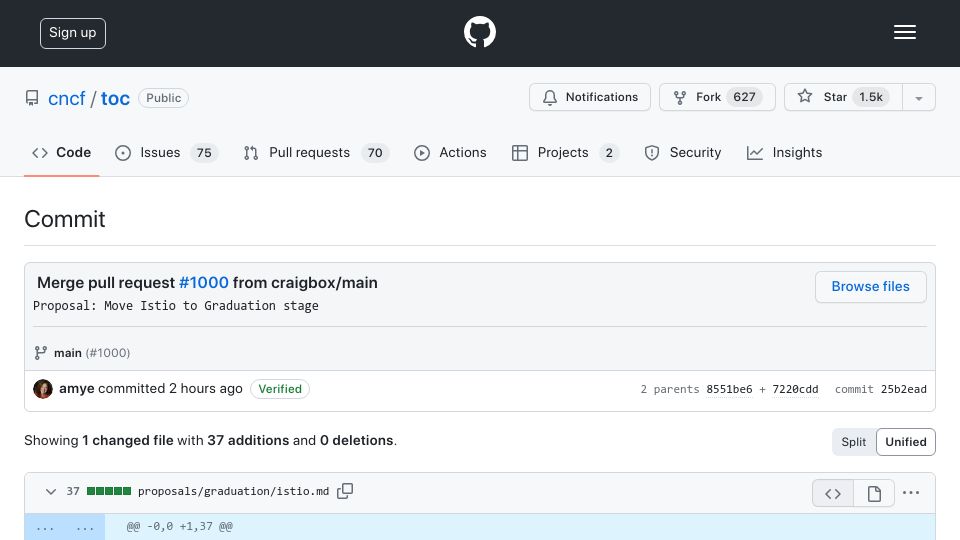Image resolution: width=960 pixels, height=540 pixels.
Task: Collapse the istio.md file diff chevron
Action: coord(51,492)
